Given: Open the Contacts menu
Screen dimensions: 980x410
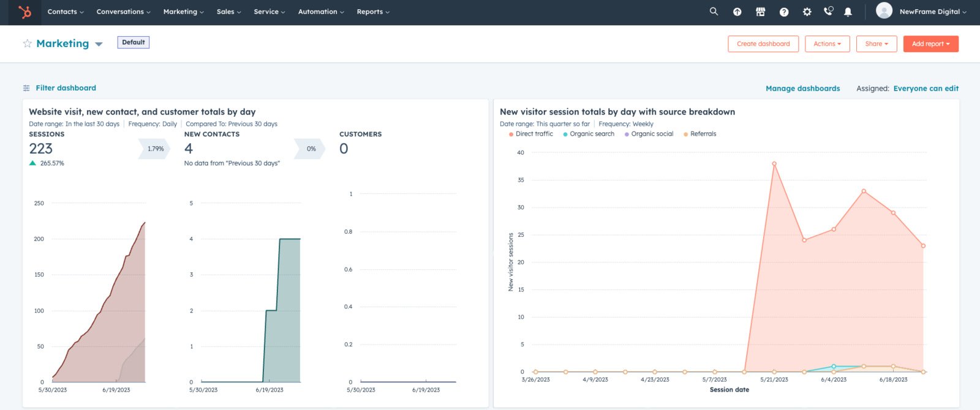Looking at the screenshot, I should pos(66,12).
